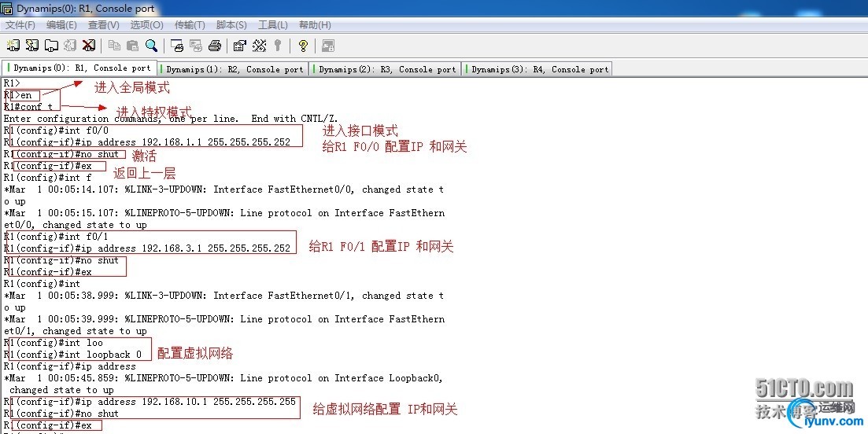Open Global Options tools icon

click(259, 46)
